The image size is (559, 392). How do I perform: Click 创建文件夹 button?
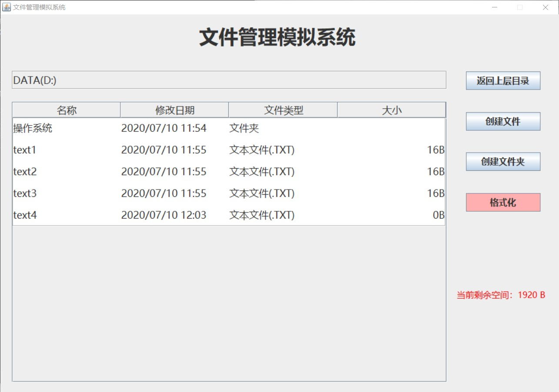point(503,162)
